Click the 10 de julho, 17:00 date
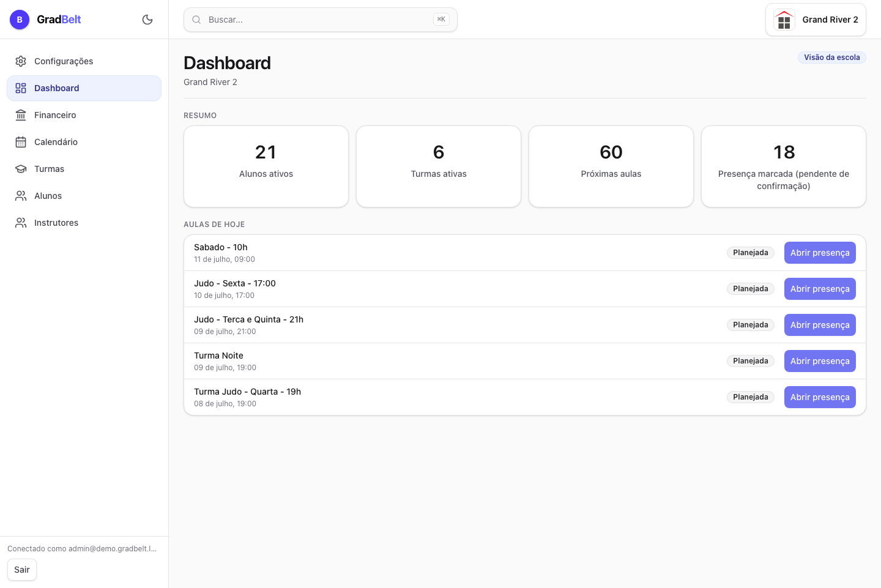881x588 pixels. (x=224, y=296)
